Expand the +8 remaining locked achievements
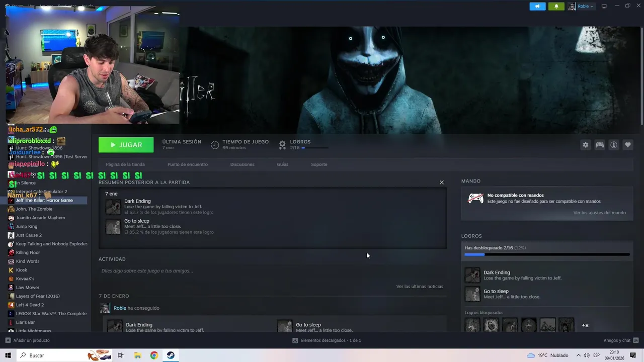 click(585, 325)
